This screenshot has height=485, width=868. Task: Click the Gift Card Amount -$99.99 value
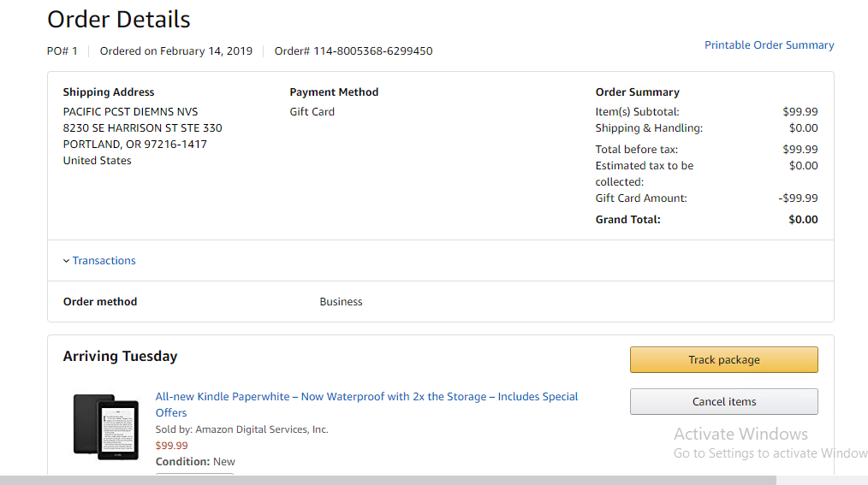point(798,198)
